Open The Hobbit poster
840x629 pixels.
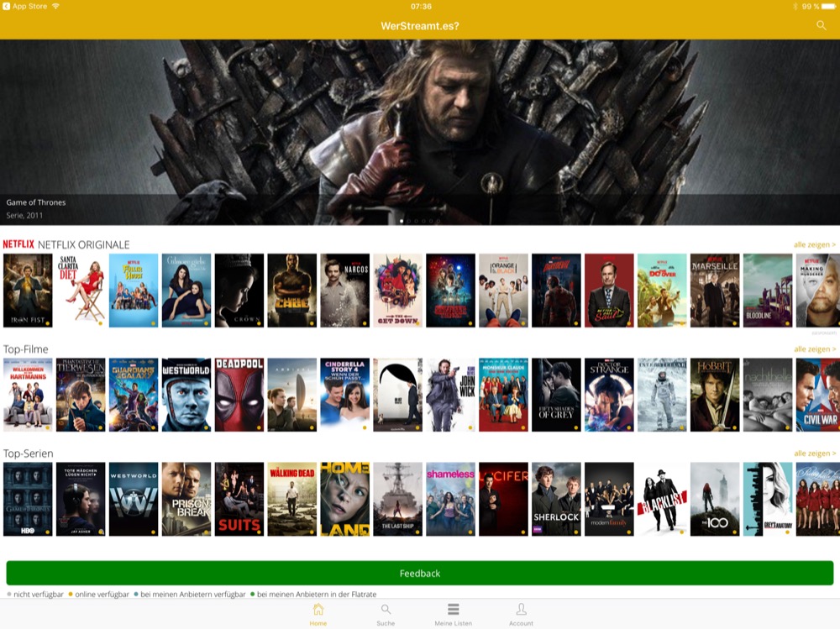715,395
